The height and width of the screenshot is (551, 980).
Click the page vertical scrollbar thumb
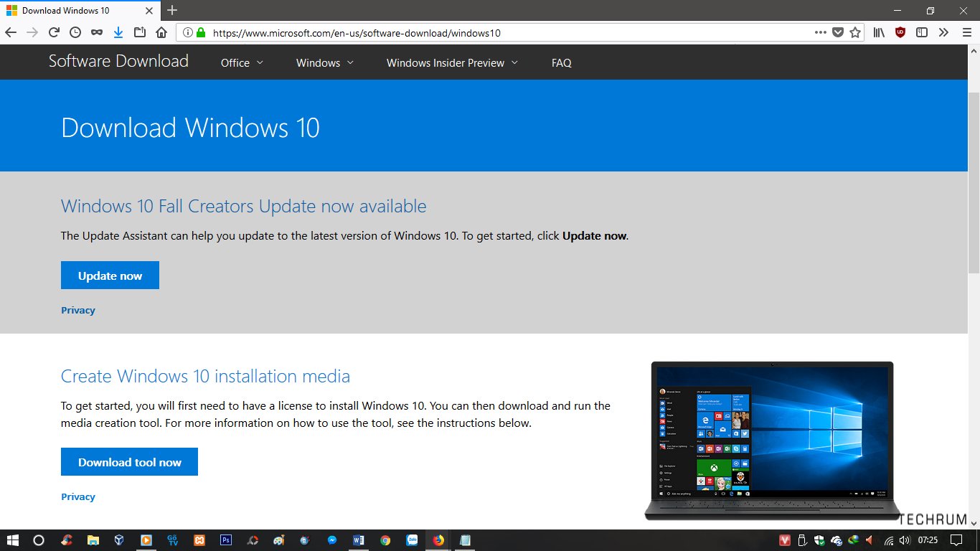coord(974,183)
